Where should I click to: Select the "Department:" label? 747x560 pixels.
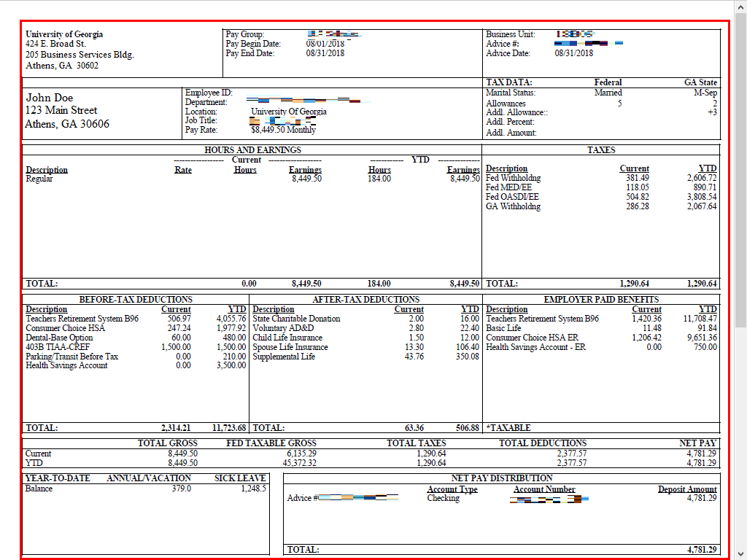(206, 102)
